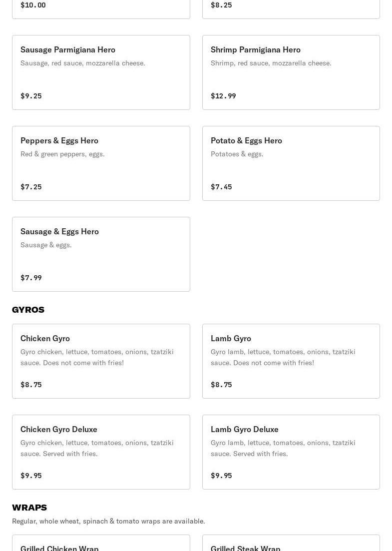392x551 pixels.
Task: Click the $12.99 Shrimp Parmigiana price
Action: coord(223,96)
